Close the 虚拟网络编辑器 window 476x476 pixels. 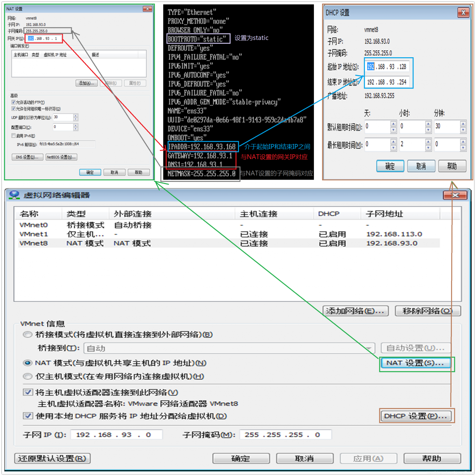[x=456, y=195]
